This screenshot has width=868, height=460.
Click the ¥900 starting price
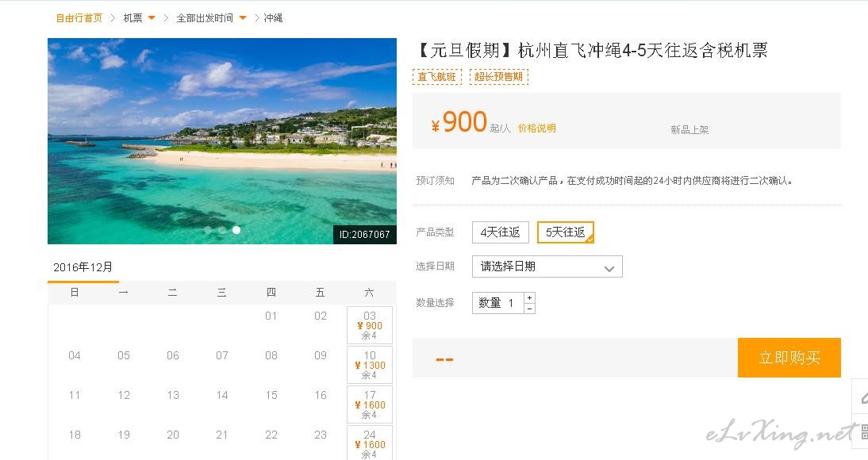(459, 122)
